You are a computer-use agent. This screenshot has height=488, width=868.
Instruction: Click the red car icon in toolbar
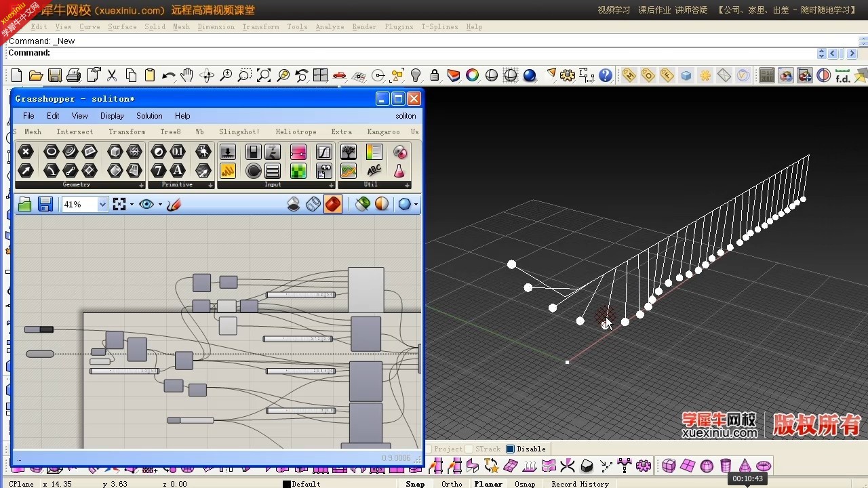pos(340,75)
